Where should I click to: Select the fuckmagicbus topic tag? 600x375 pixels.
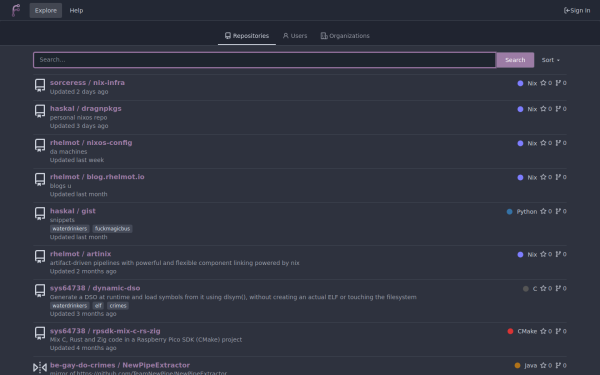(112, 228)
